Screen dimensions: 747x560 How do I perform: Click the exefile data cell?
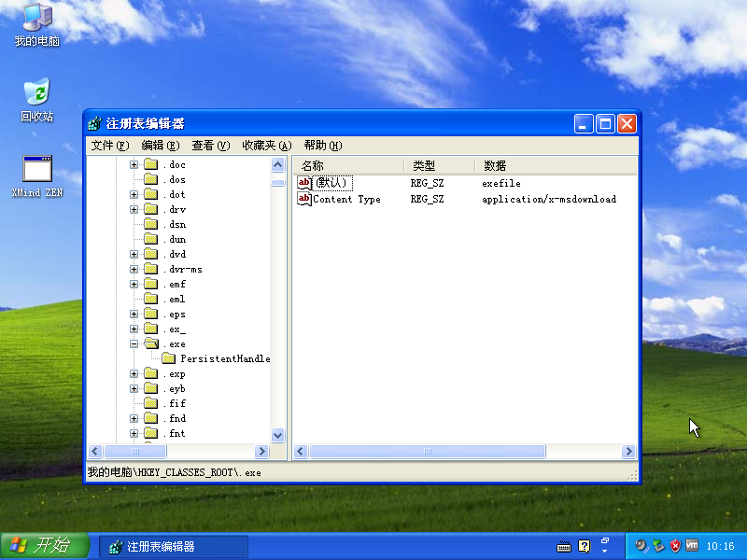click(x=501, y=183)
